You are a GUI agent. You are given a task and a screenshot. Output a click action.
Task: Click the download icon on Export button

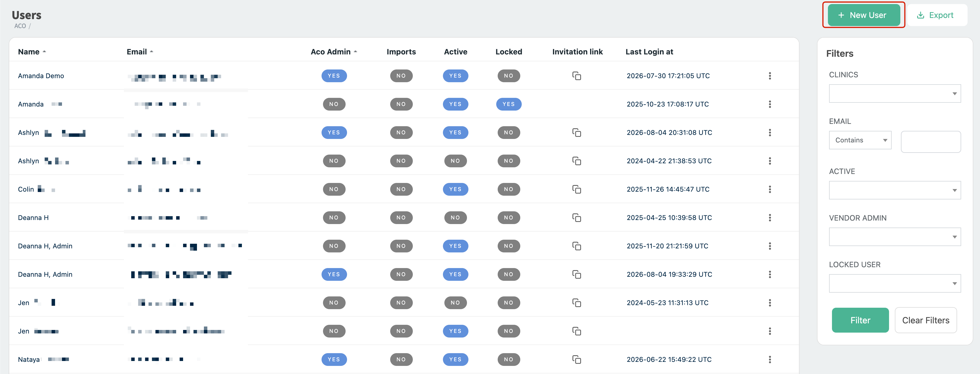(920, 15)
